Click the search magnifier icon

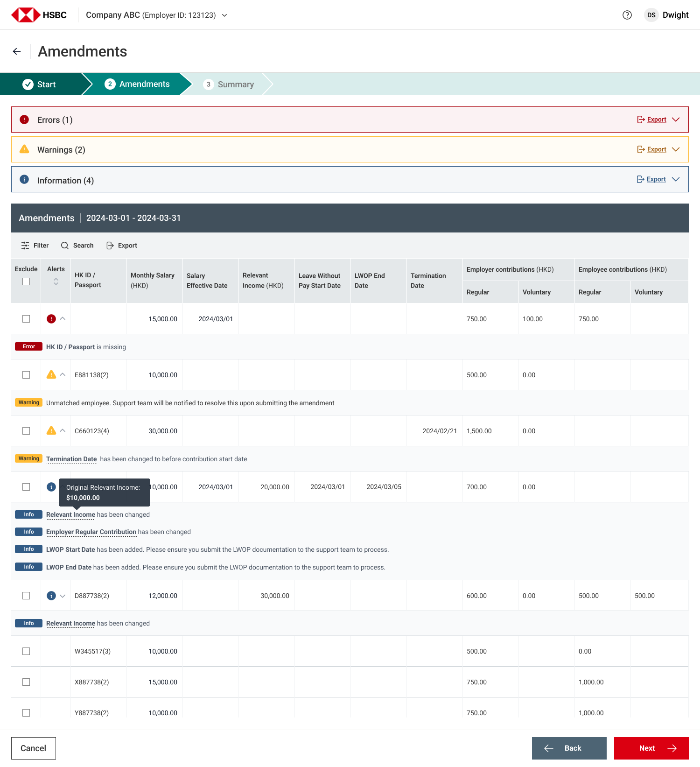click(65, 246)
